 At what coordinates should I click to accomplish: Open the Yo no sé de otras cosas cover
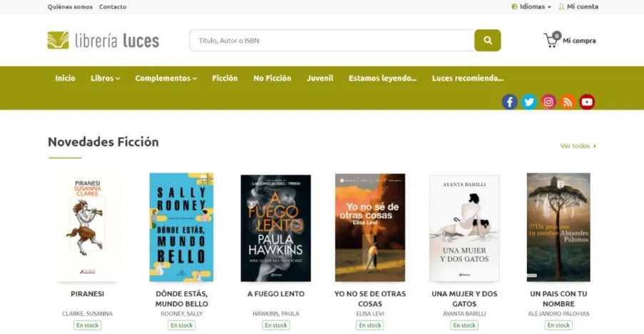tap(370, 227)
